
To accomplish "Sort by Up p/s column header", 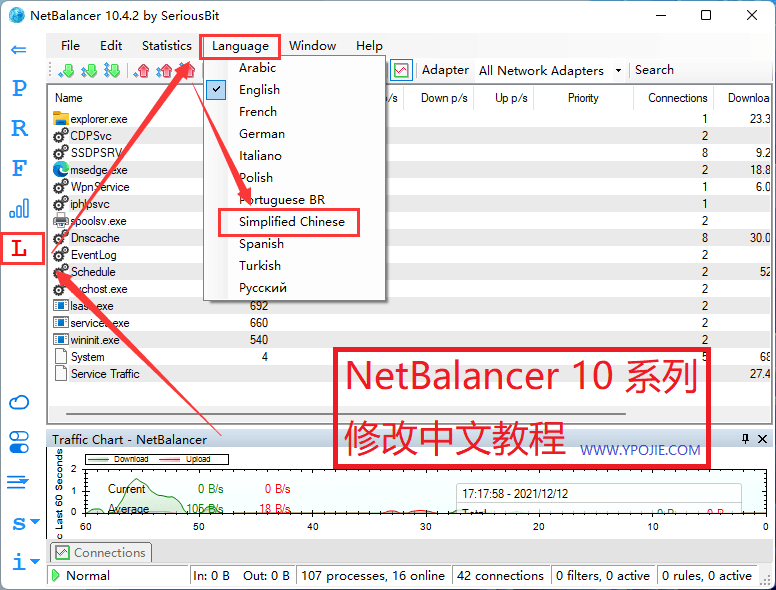I will 511,98.
